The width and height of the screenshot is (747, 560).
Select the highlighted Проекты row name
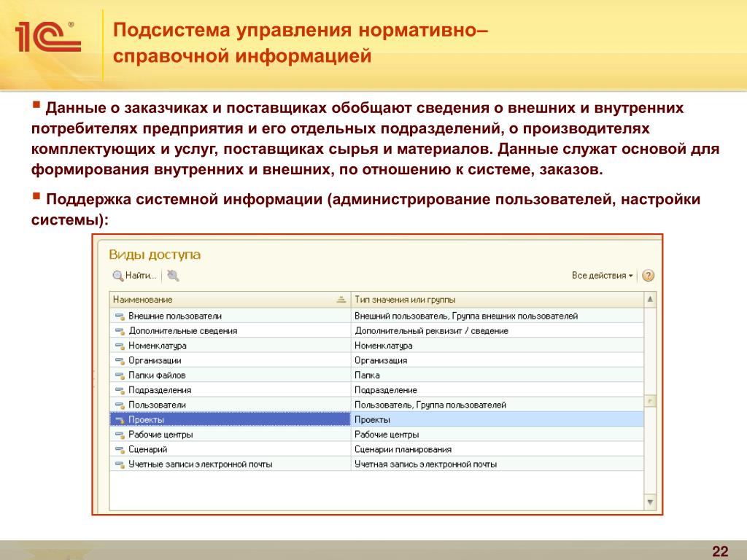click(146, 419)
